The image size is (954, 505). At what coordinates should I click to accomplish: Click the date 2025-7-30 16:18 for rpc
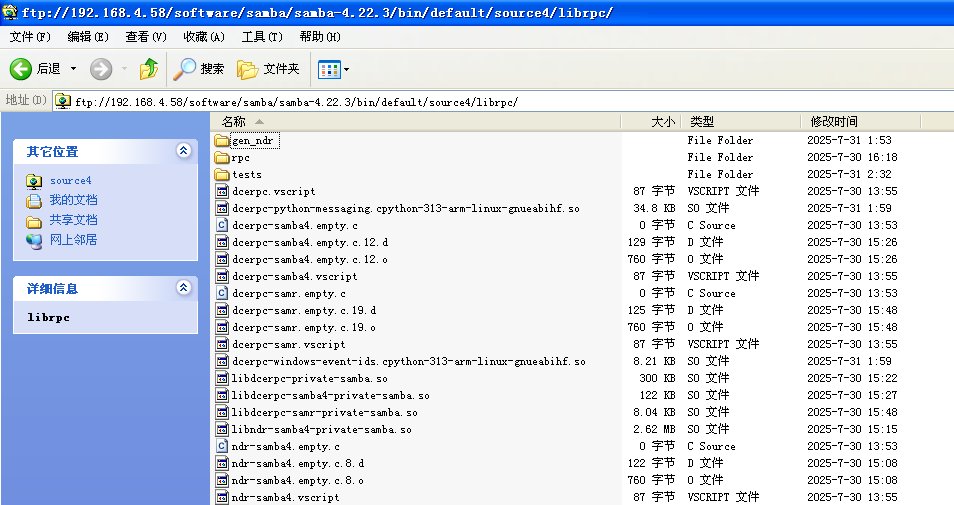(852, 158)
